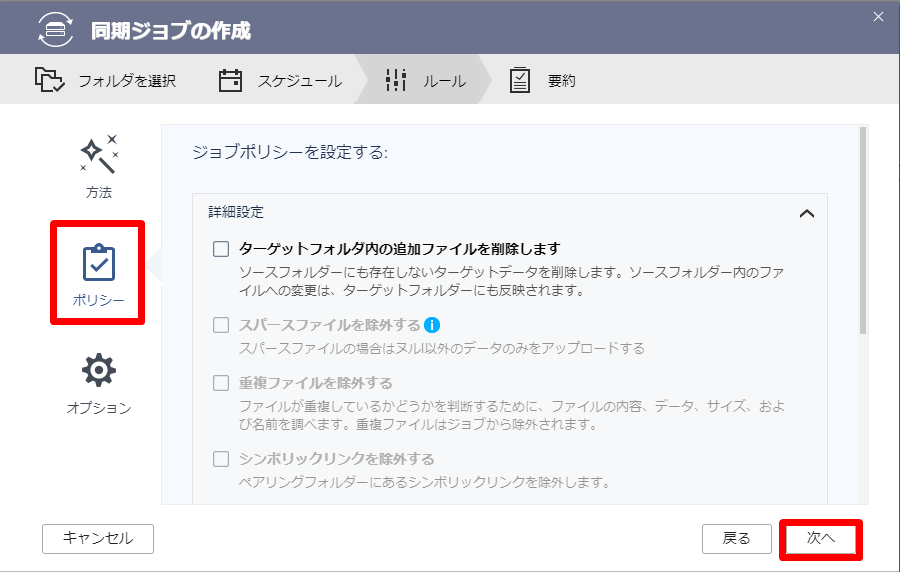Screen dimensions: 900x572
Task: Click the スケジュール calendar icon
Action: coord(230,80)
